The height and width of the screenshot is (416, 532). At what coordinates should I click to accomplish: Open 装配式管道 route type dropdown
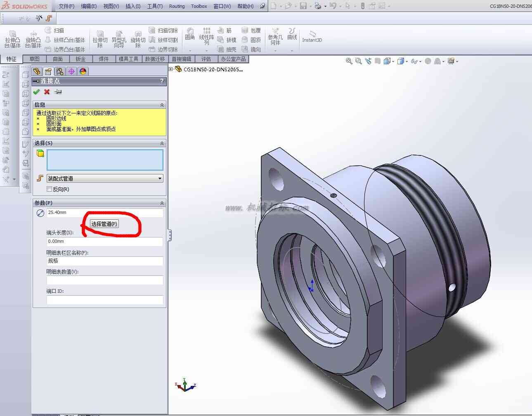click(x=105, y=179)
